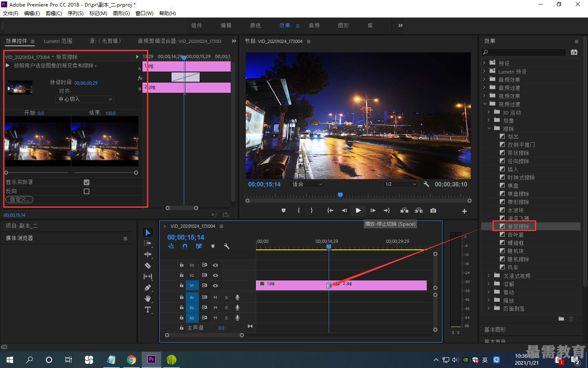588x368 pixels.
Task: Select the Pen tool
Action: point(148,287)
